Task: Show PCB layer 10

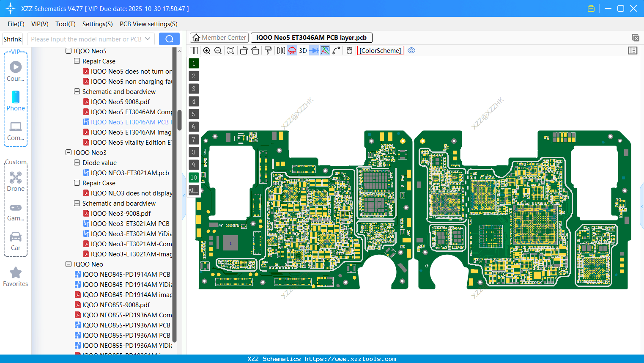Action: 194,178
